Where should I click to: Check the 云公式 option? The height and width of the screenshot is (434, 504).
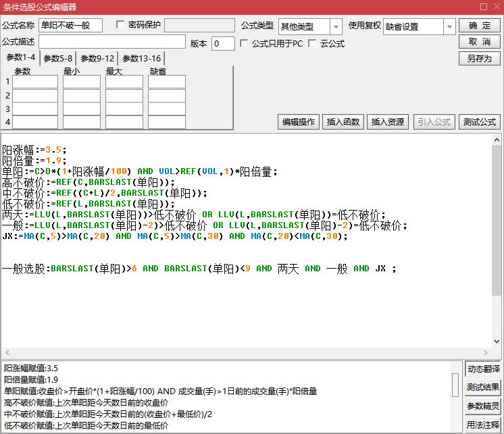(312, 43)
